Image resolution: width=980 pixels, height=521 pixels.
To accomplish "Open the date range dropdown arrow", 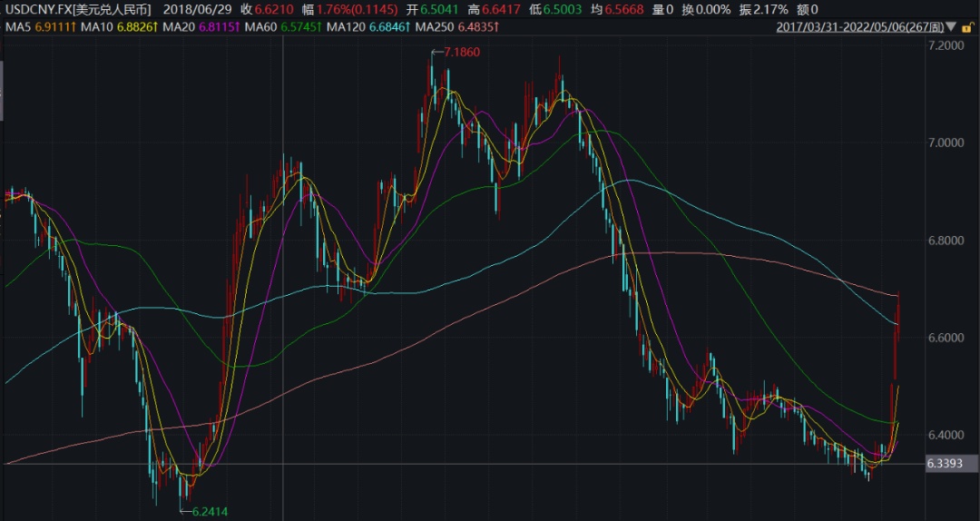I will pyautogui.click(x=952, y=27).
